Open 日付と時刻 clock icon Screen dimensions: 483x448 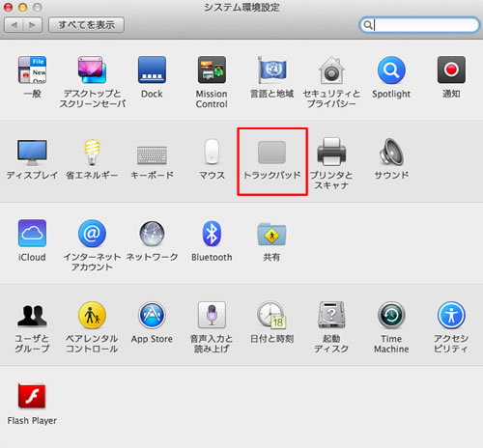[271, 315]
